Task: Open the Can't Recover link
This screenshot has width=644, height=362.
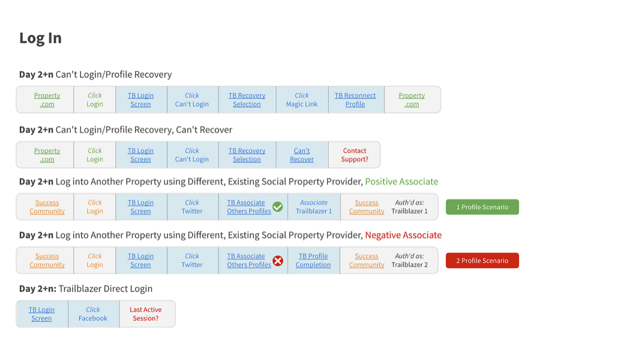Action: 302,155
